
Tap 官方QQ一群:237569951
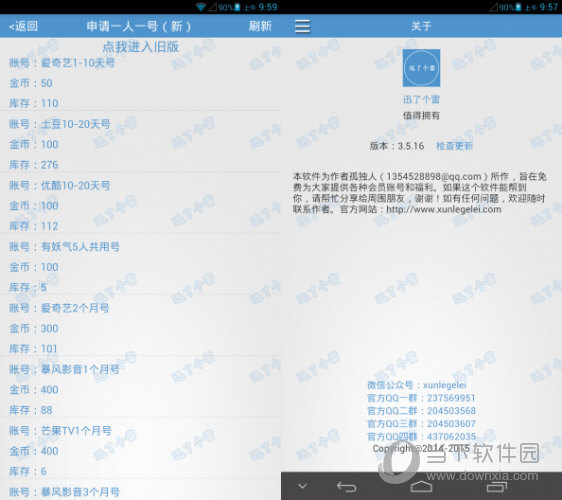pyautogui.click(x=421, y=398)
